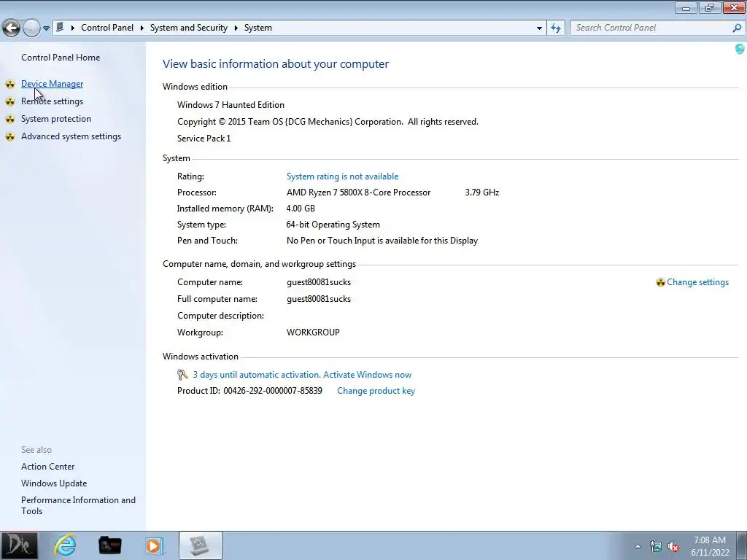Open the Start menu button
This screenshot has width=747, height=560.
pos(18,545)
